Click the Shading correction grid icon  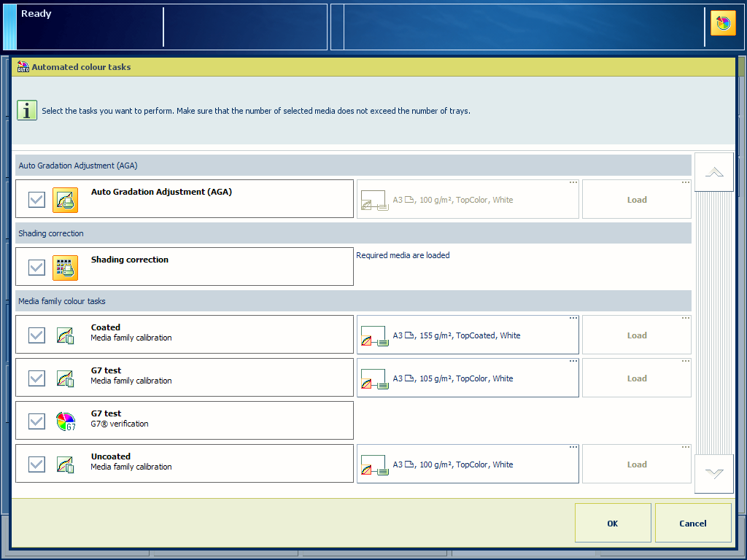65,268
